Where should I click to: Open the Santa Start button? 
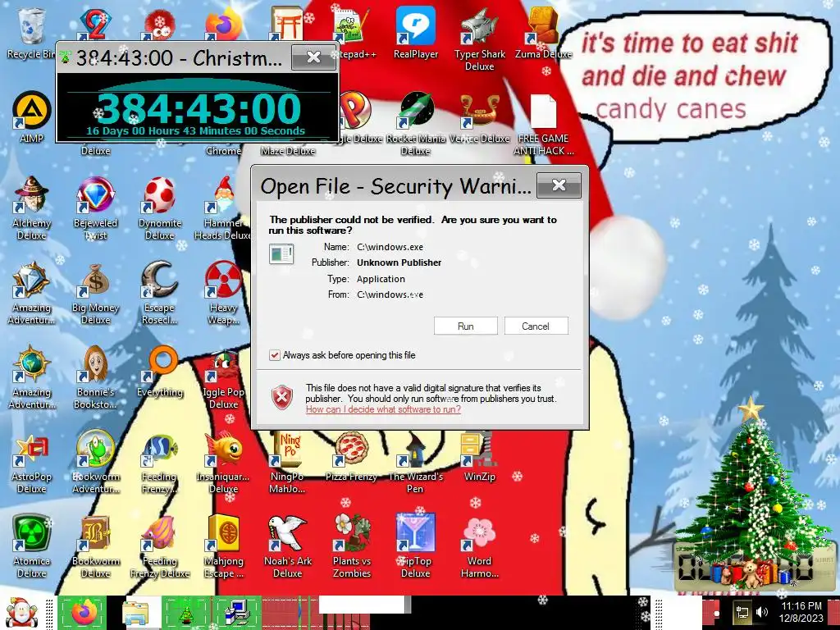click(x=21, y=613)
